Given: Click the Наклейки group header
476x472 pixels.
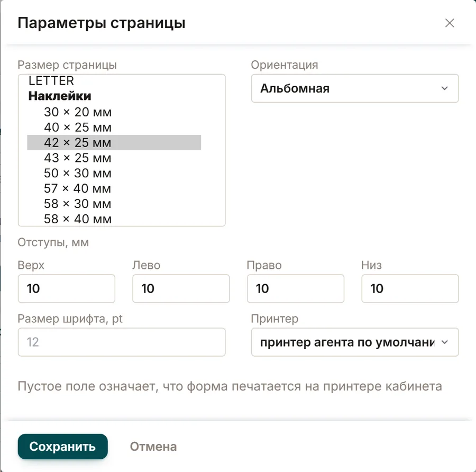Looking at the screenshot, I should pyautogui.click(x=60, y=96).
